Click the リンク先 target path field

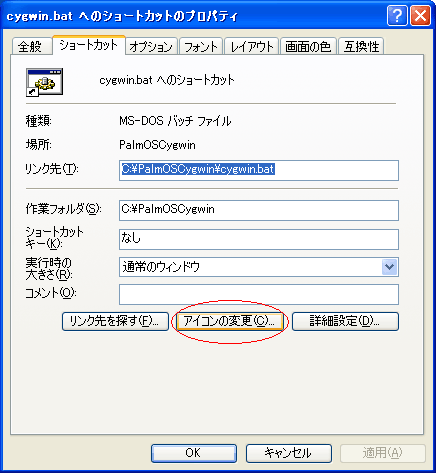point(259,170)
